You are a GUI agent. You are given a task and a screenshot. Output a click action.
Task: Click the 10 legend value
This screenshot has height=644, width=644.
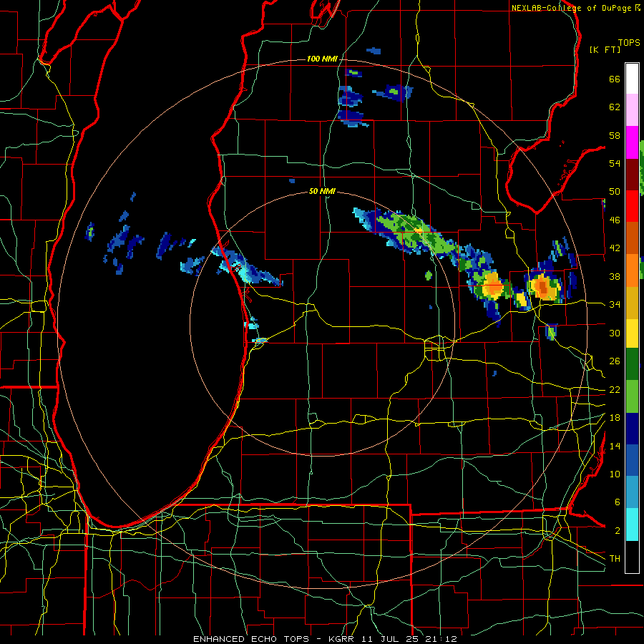615,474
